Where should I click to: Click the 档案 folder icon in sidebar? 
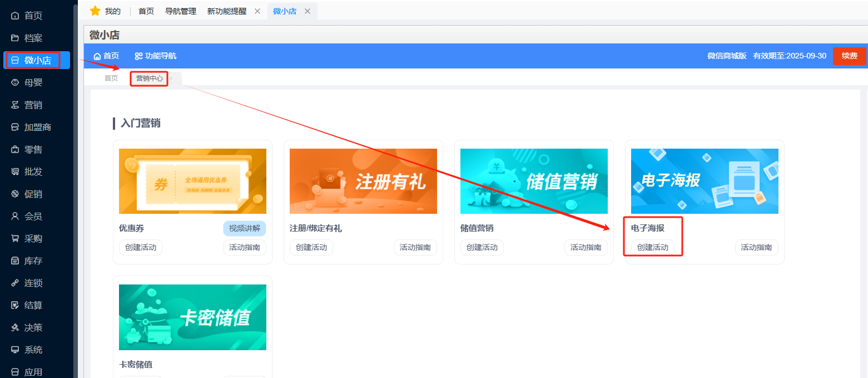pos(15,38)
